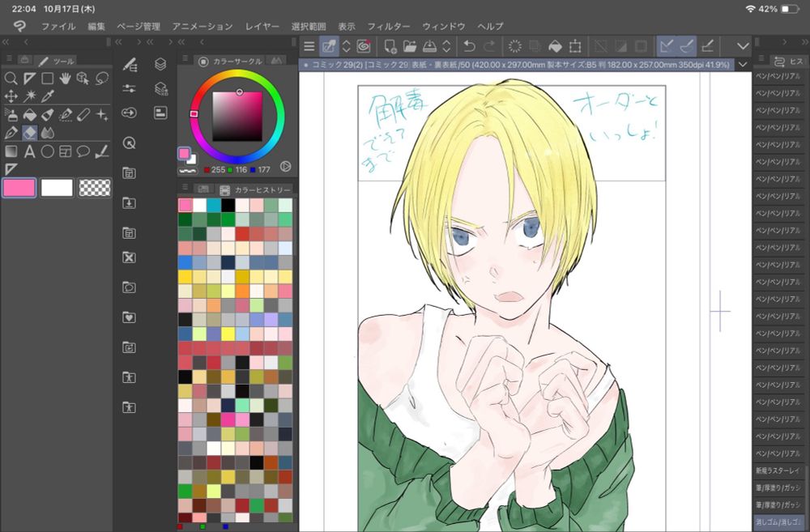Select the Zoom magnifier tool

click(11, 79)
